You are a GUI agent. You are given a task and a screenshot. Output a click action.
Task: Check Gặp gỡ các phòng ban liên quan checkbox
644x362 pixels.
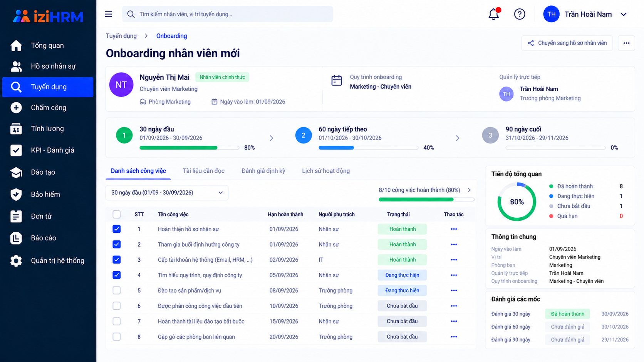point(117,337)
